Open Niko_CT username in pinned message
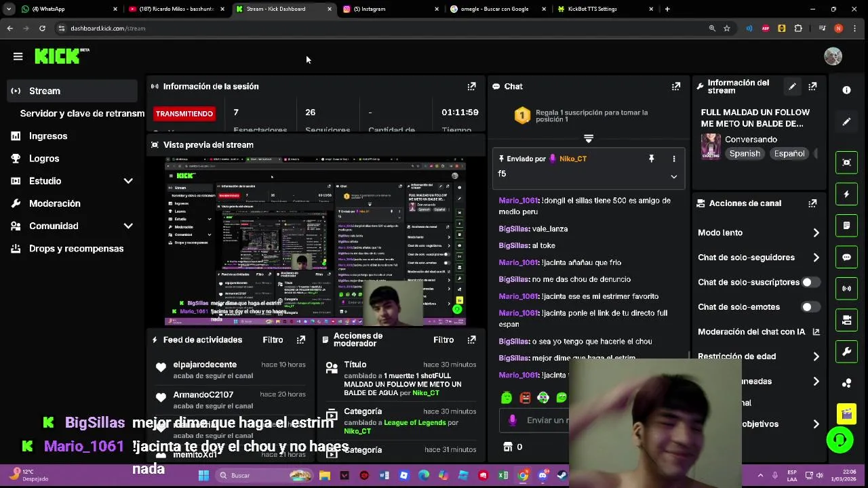This screenshot has height=488, width=868. pos(573,159)
